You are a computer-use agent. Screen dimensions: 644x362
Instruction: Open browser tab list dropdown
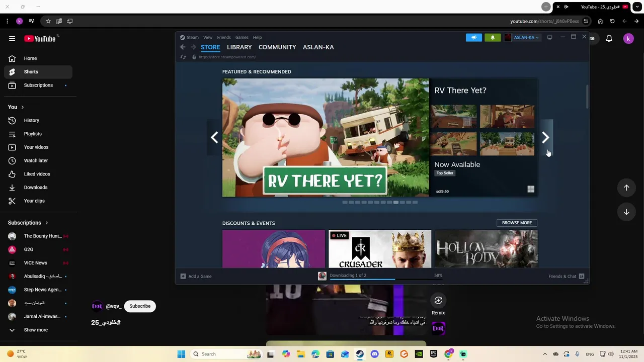point(637,7)
